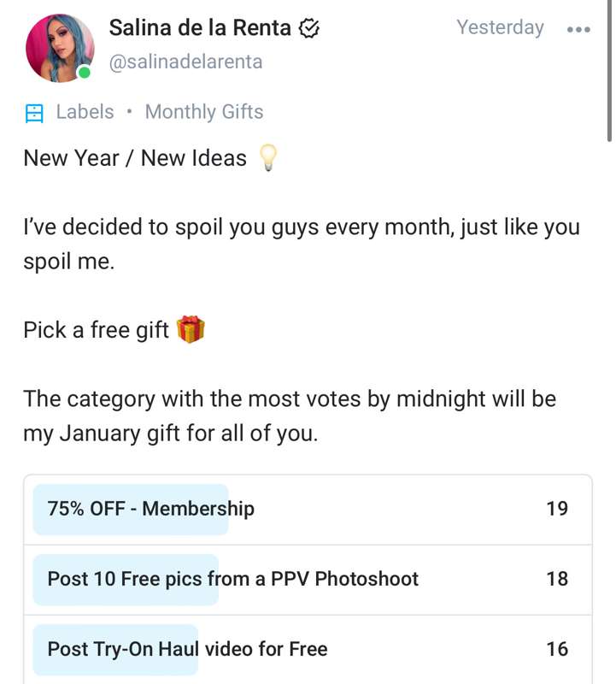616x684 pixels.
Task: Click the "New Year / New Ideas" post text
Action: click(x=135, y=158)
